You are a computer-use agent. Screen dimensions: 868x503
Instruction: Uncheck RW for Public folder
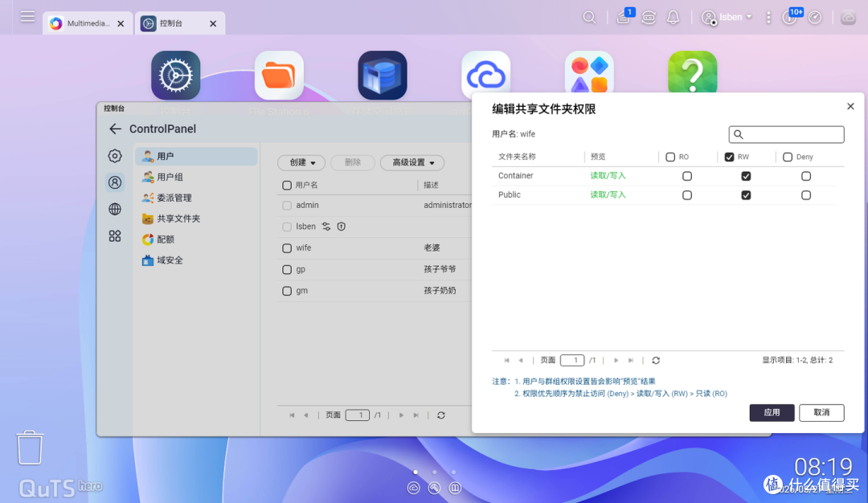coord(746,195)
